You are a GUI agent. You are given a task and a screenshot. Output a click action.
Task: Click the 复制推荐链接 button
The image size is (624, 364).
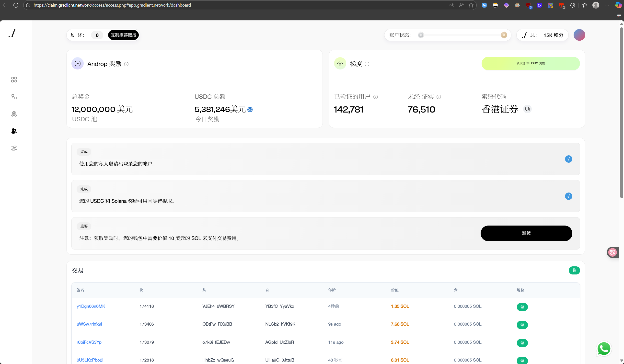pyautogui.click(x=123, y=35)
